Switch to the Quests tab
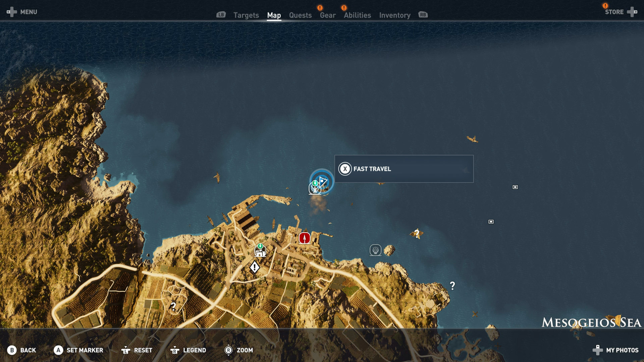Screen dimensions: 644x362 click(x=300, y=15)
